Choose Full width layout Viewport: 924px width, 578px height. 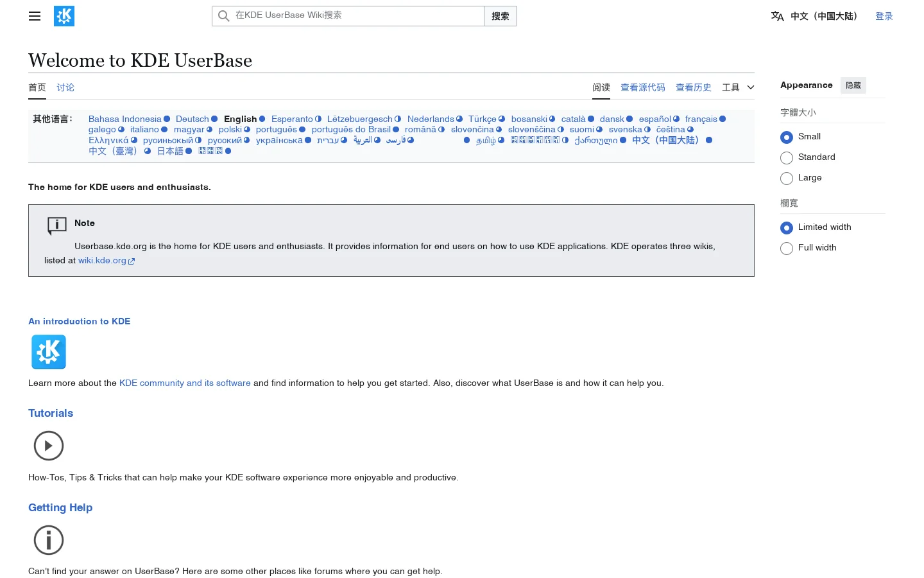[x=787, y=248]
